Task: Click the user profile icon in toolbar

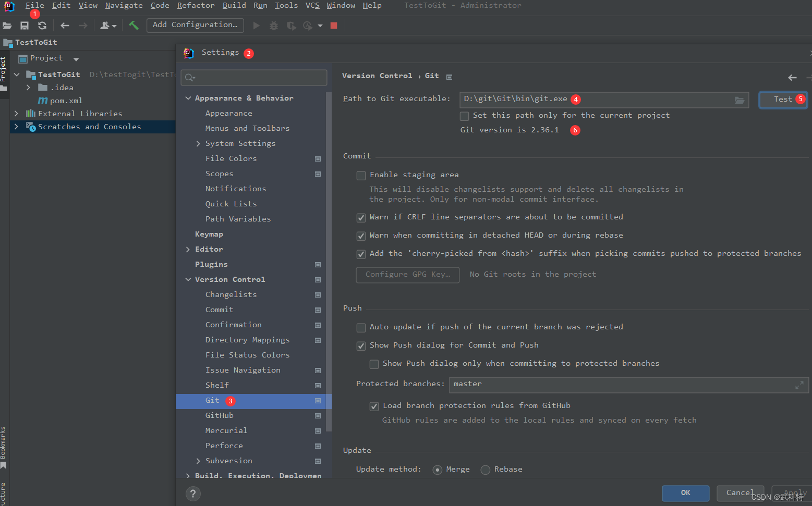Action: (x=108, y=26)
